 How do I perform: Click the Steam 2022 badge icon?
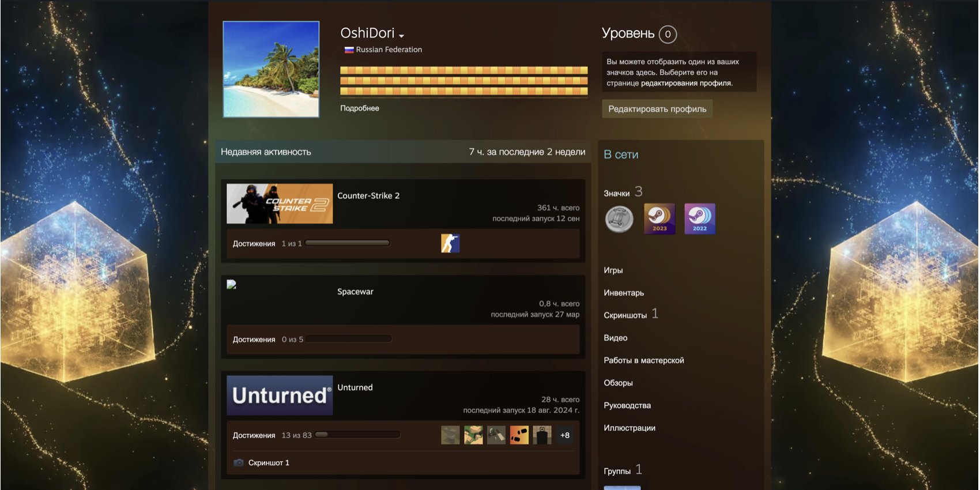tap(700, 219)
